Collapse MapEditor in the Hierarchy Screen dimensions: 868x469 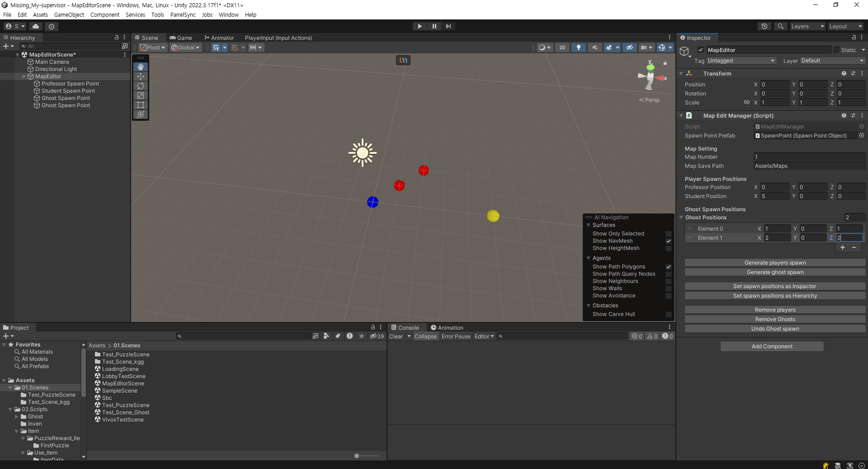[x=24, y=76]
